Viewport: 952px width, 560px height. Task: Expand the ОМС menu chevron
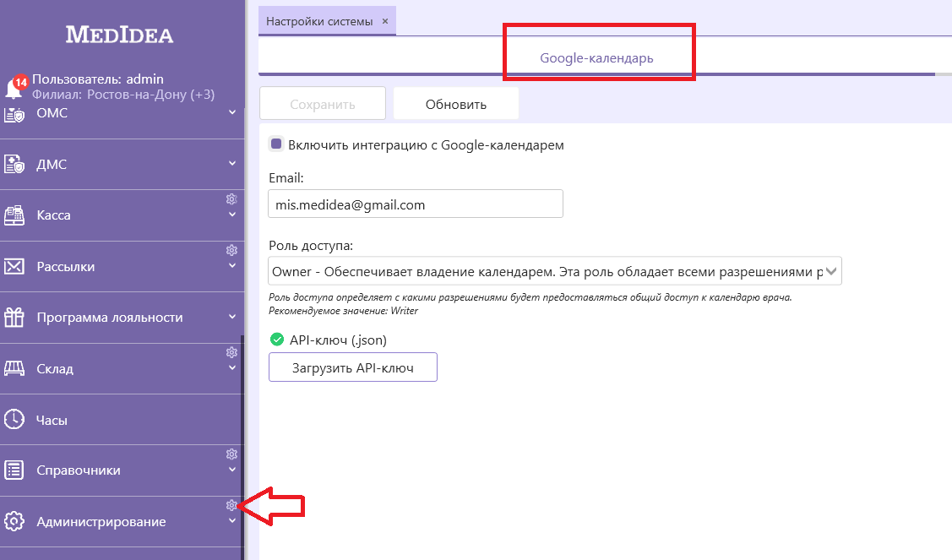coord(232,112)
